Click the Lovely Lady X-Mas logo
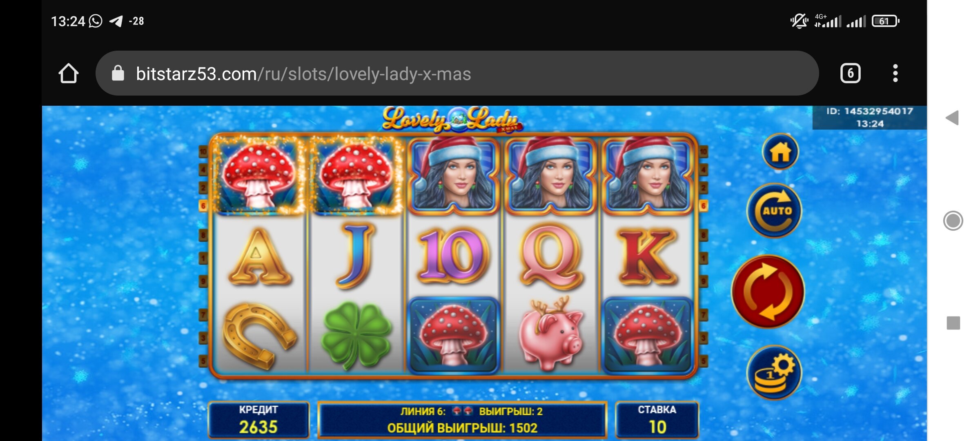The height and width of the screenshot is (441, 980). (x=451, y=120)
